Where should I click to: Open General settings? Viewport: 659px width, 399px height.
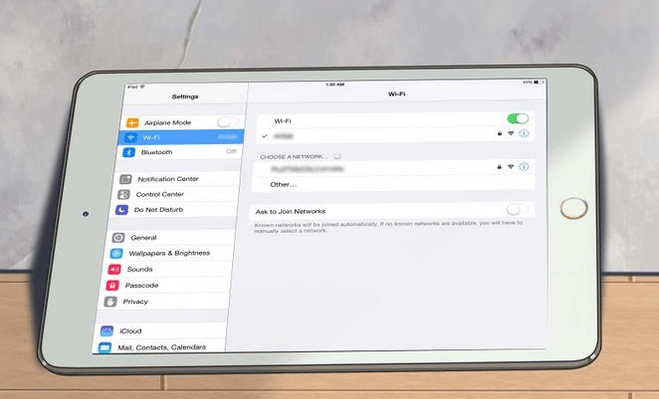171,238
